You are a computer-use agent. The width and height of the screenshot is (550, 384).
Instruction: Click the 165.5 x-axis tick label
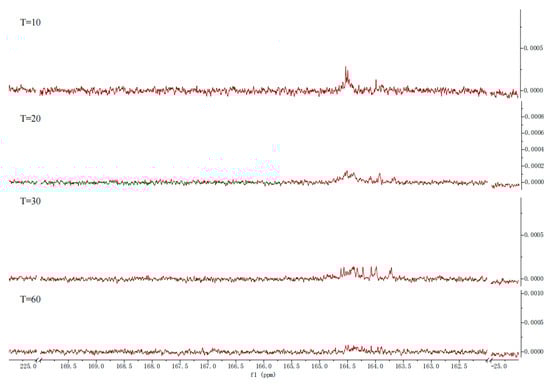291,366
